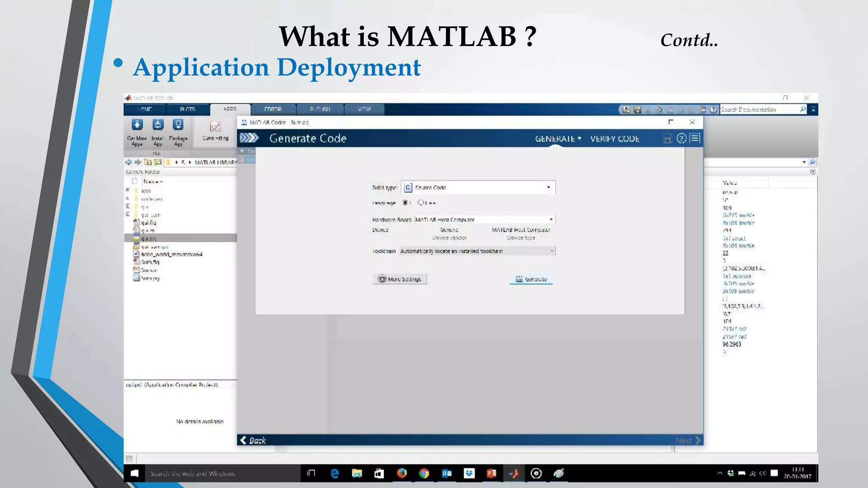Open Microsoft Edge from the taskbar
Screen dimensions: 868x488
(x=335, y=474)
